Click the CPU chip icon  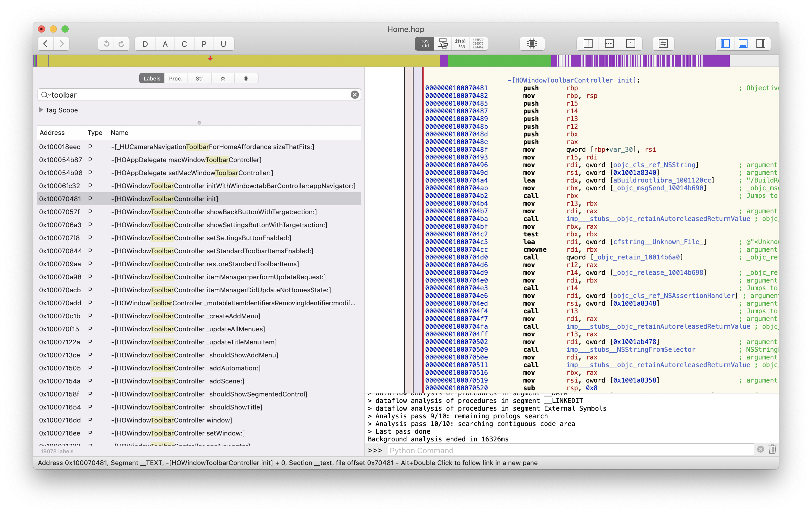[532, 44]
